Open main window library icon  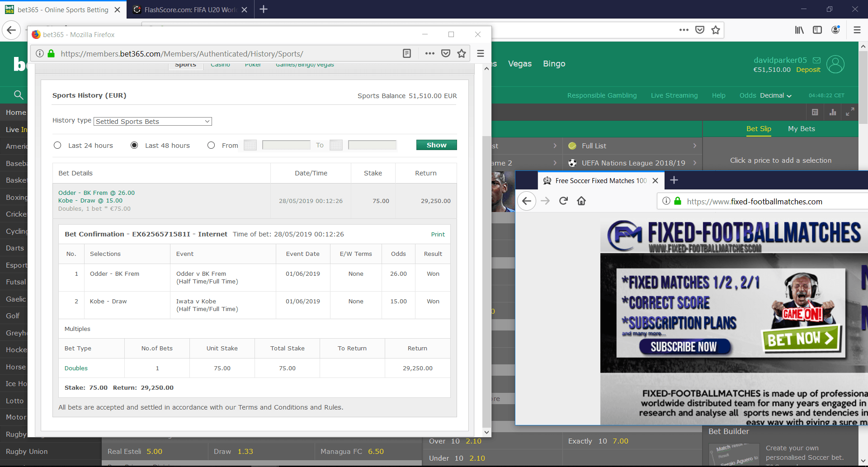(x=799, y=30)
